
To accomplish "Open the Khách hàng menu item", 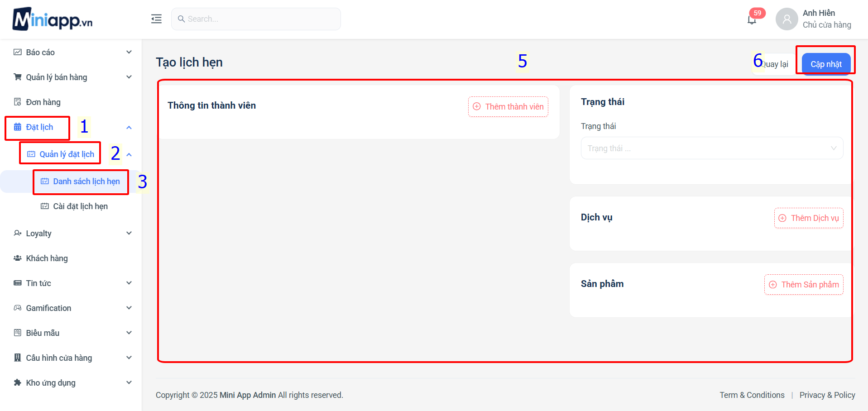I will [47, 258].
